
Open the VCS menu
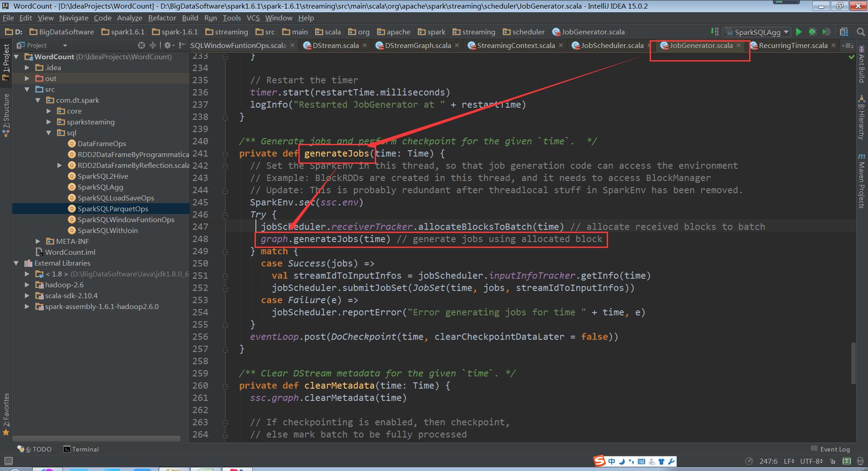(253, 18)
